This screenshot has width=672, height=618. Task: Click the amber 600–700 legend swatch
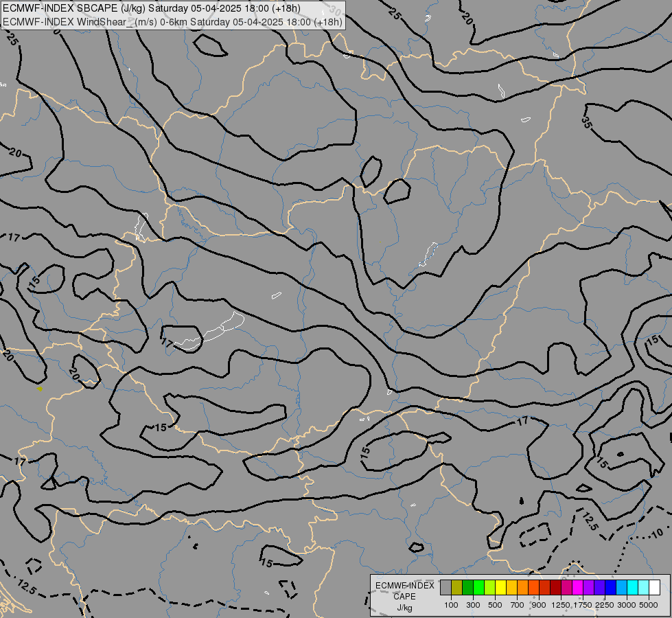point(511,587)
